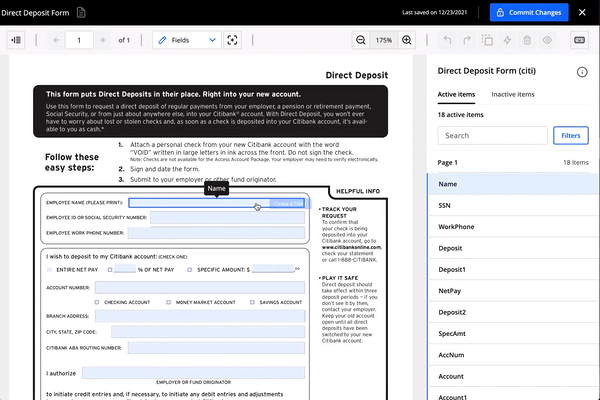Image resolution: width=600 pixels, height=400 pixels.
Task: Check the % of Net Pay checkbox
Action: click(x=110, y=270)
